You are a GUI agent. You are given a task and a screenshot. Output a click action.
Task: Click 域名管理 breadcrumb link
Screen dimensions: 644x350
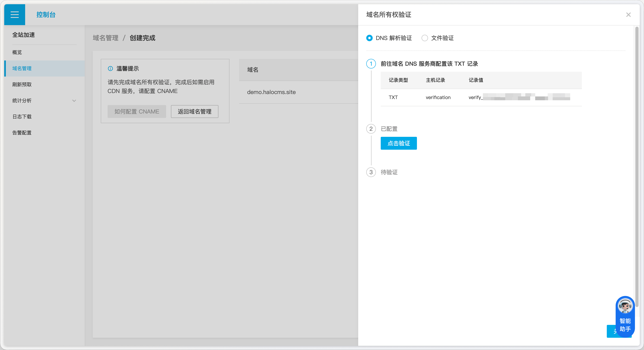(x=106, y=38)
